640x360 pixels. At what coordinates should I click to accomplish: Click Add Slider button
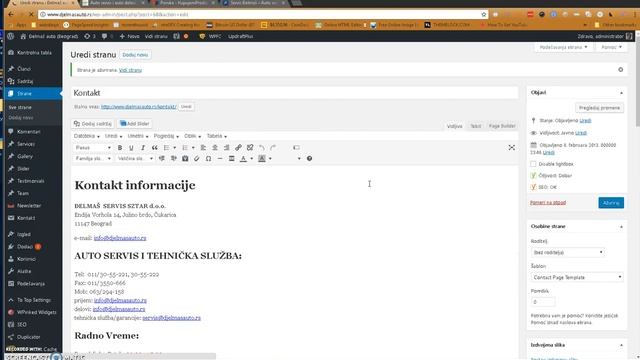[x=135, y=124]
